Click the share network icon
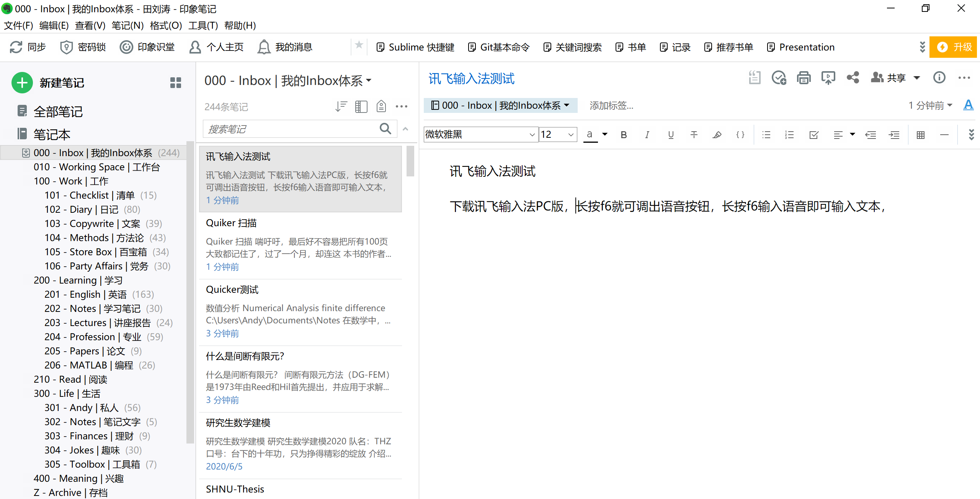Viewport: 980px width, 499px height. (x=853, y=78)
